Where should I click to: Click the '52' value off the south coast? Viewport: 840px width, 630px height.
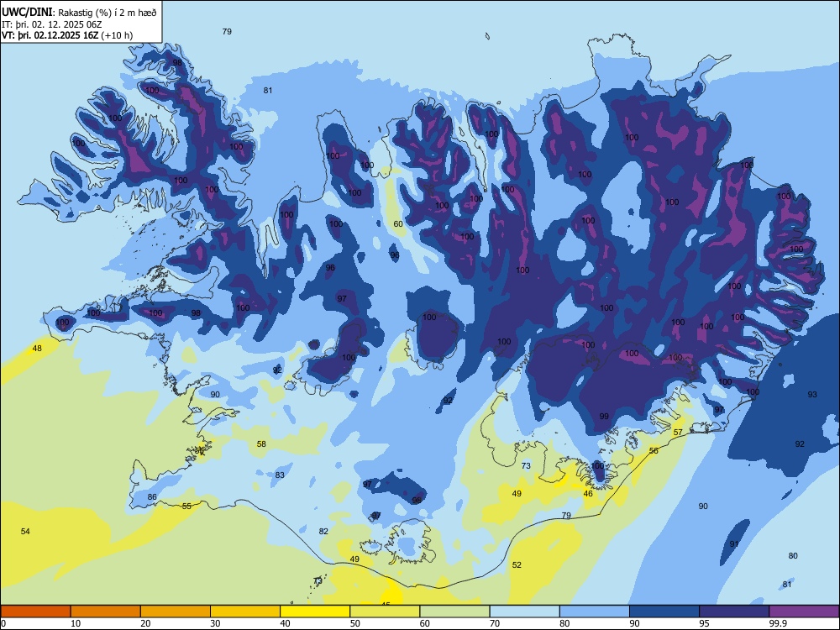click(x=517, y=565)
